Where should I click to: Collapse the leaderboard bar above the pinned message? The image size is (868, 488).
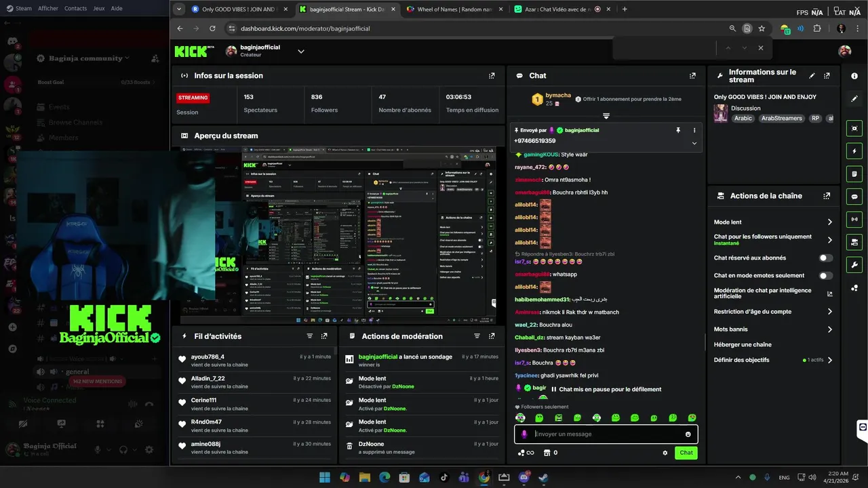point(606,116)
